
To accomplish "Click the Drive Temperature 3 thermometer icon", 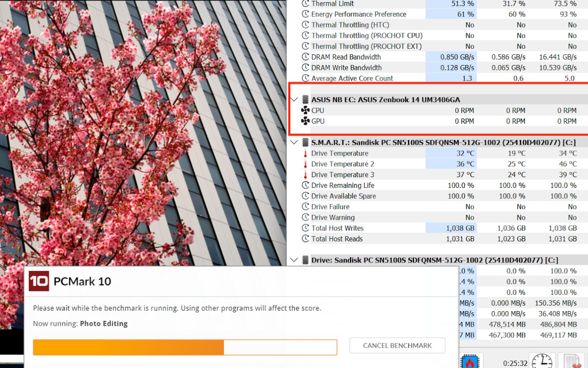I will tap(305, 175).
